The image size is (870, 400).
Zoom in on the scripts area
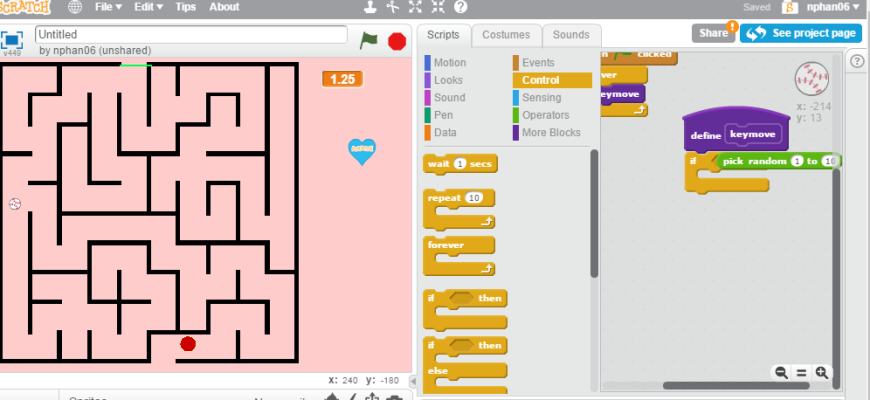tap(822, 373)
